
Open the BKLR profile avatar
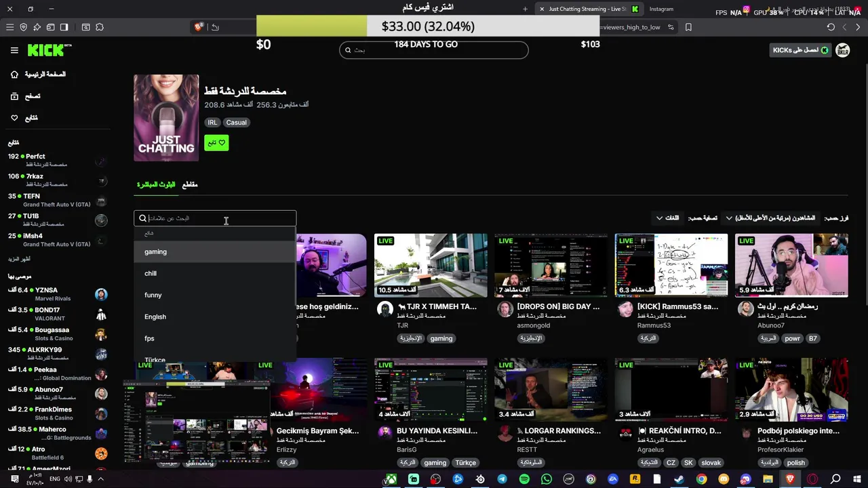(x=843, y=50)
